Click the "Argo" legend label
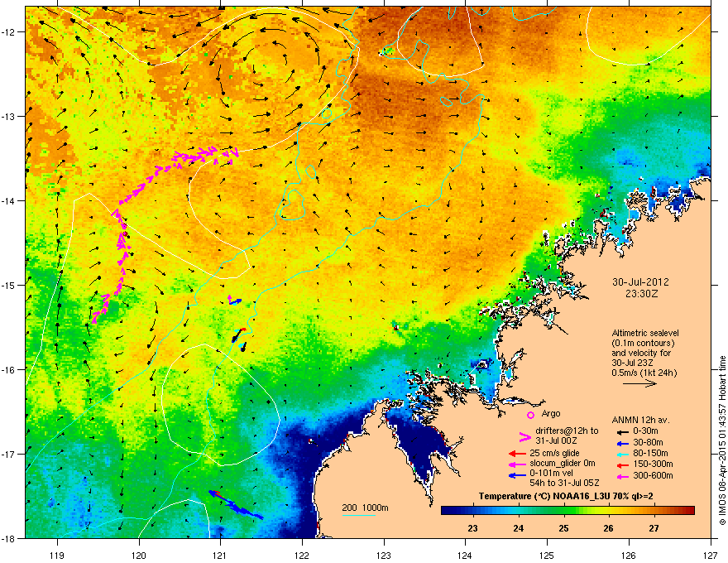Viewport: 728px width, 563px height. (x=551, y=413)
